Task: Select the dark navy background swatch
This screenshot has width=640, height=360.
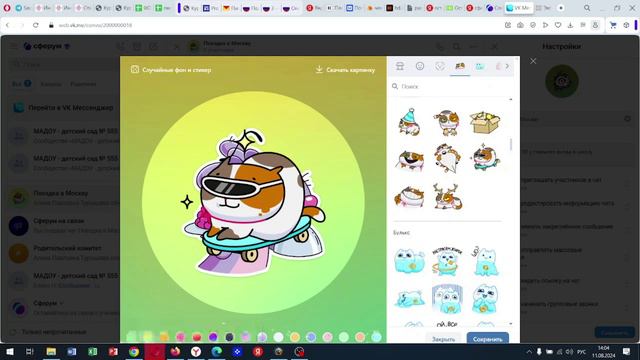Action: (229, 337)
